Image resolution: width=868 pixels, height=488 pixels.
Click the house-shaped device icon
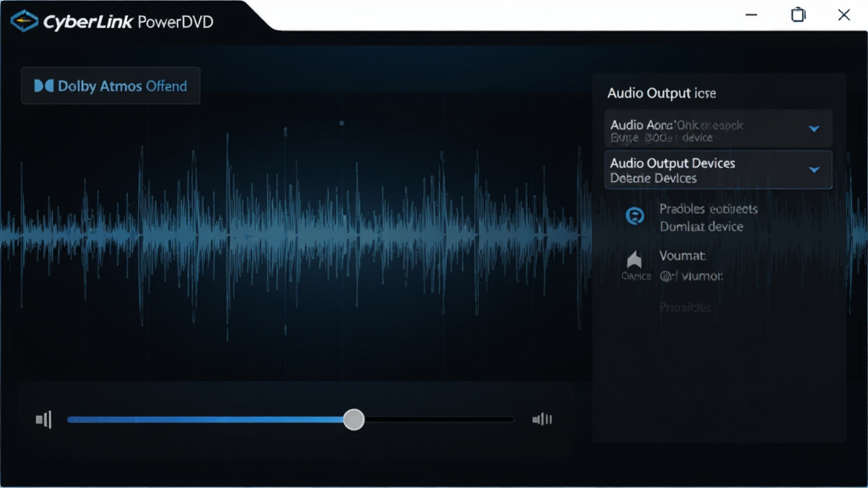[x=634, y=259]
